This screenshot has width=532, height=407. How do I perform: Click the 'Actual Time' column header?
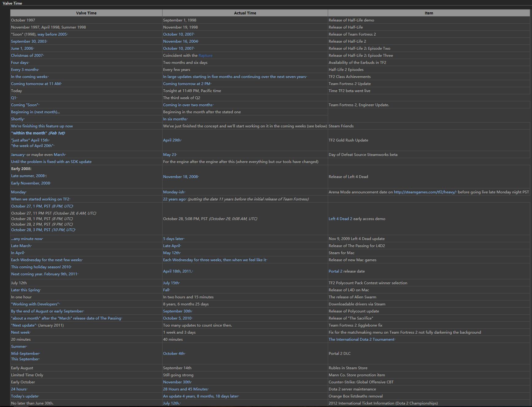tap(245, 13)
